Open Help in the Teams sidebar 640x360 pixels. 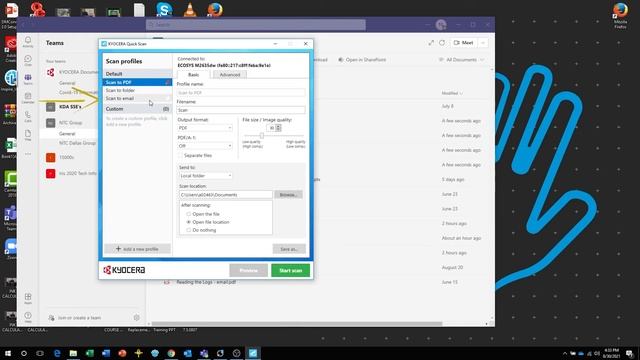coord(28,317)
